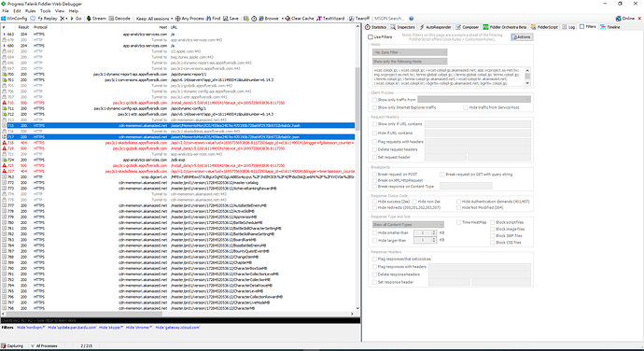The width and height of the screenshot is (644, 351).
Task: Open the Fiddler Orchestra Beta tab
Action: click(x=505, y=27)
